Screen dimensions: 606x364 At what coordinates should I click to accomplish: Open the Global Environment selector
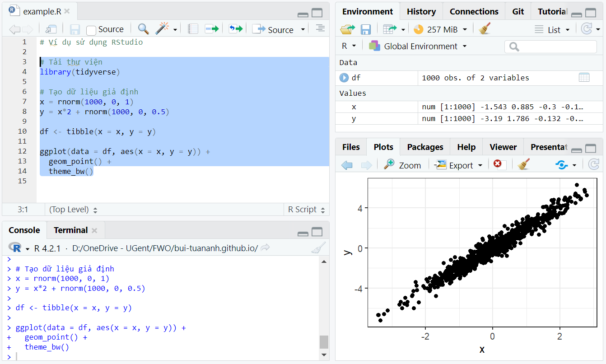pyautogui.click(x=418, y=46)
